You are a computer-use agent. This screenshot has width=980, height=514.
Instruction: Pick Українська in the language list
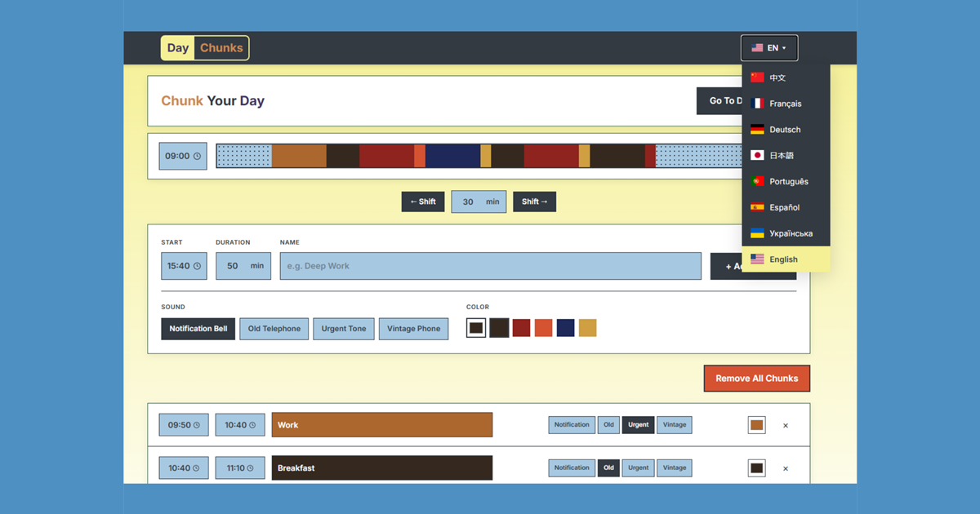click(x=786, y=233)
